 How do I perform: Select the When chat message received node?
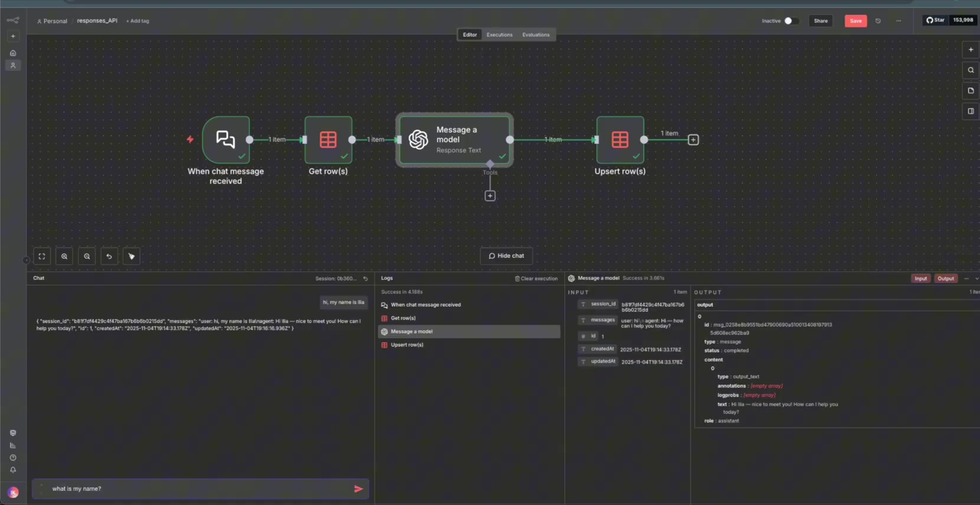(x=226, y=140)
